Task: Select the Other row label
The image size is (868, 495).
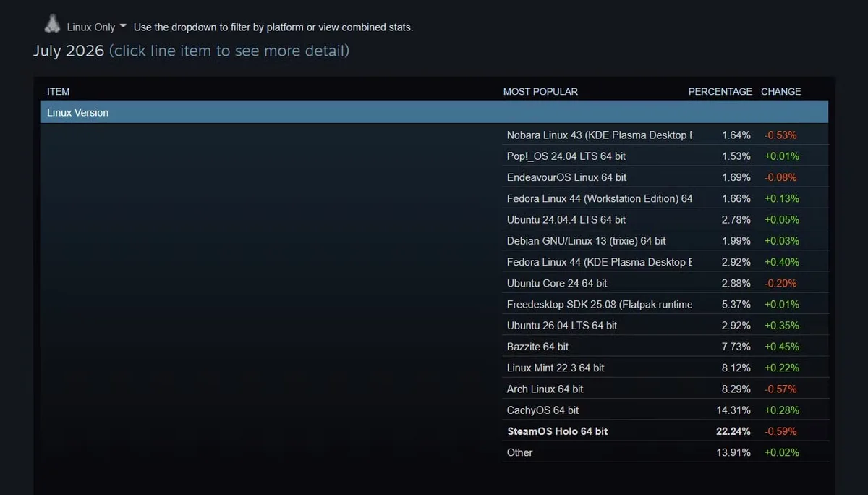Action: 519,452
